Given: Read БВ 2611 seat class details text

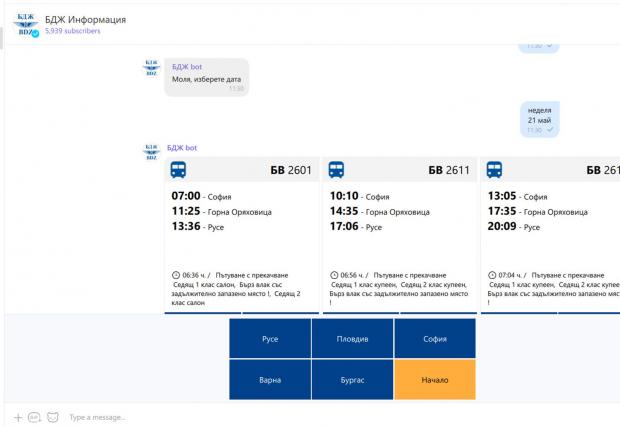Looking at the screenshot, I should tap(399, 293).
